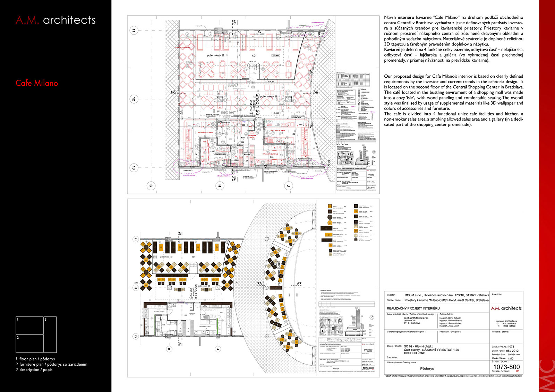
Task: Click grid bubble 12 on the upper floor plan
Action: click(134, 99)
